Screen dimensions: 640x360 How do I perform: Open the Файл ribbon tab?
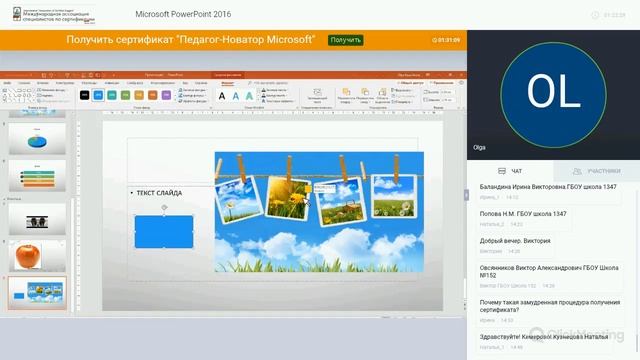(7, 83)
